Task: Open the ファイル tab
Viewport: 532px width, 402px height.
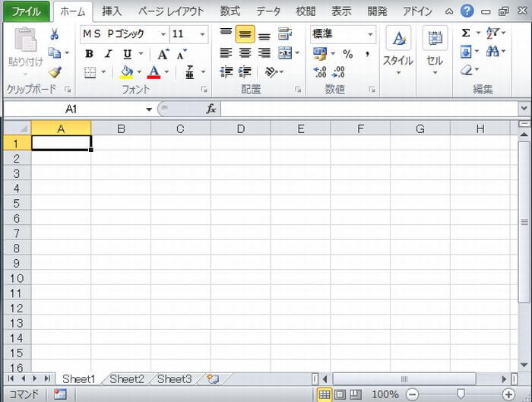Action: [27, 11]
